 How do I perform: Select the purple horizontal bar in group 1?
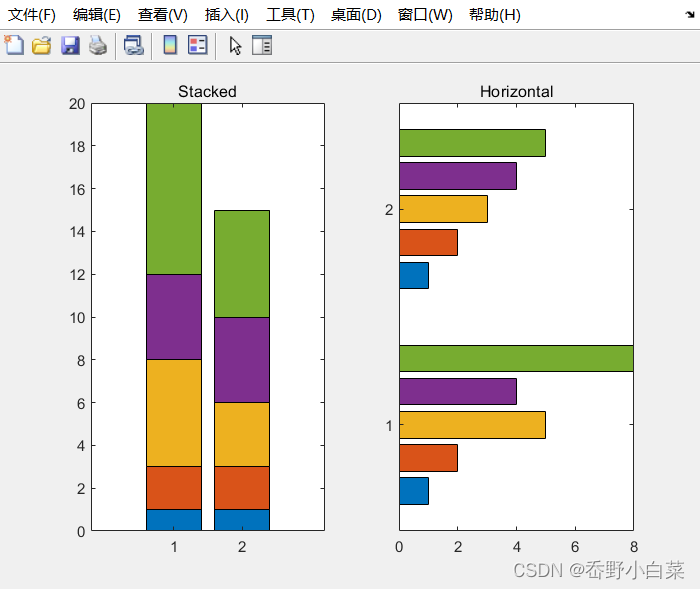[x=458, y=392]
